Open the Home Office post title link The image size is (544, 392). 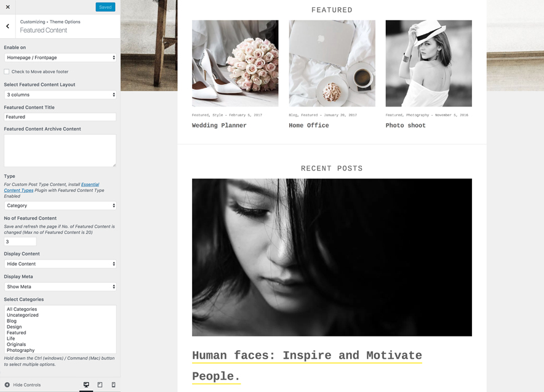(309, 126)
